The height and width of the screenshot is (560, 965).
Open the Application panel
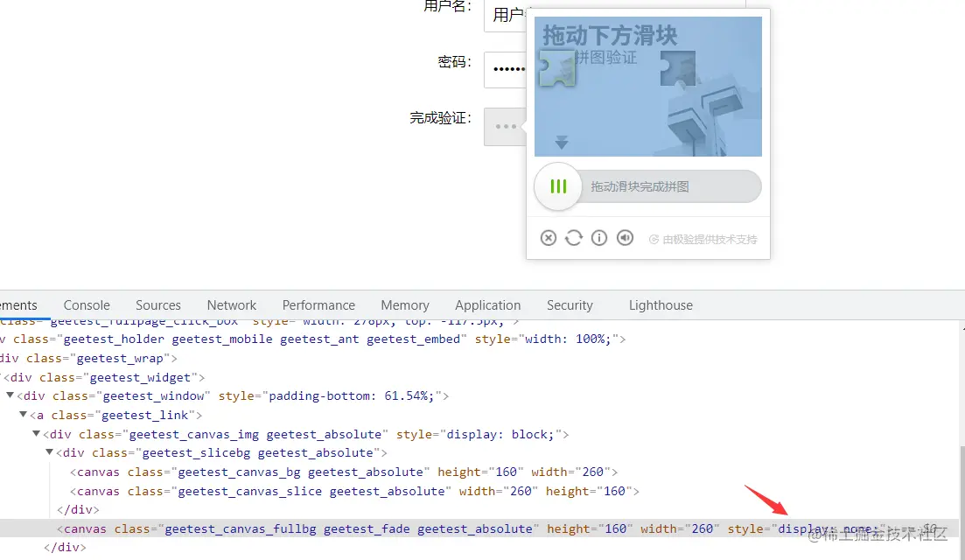(x=487, y=304)
